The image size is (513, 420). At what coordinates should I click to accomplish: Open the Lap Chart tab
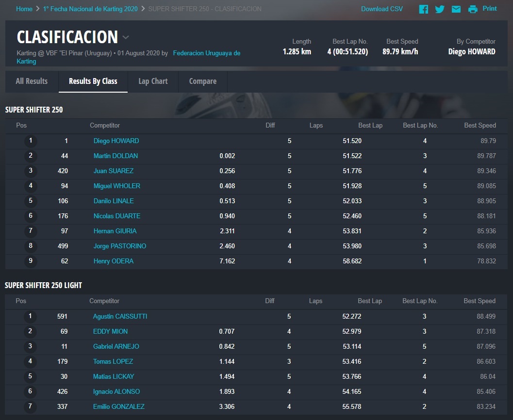(153, 81)
